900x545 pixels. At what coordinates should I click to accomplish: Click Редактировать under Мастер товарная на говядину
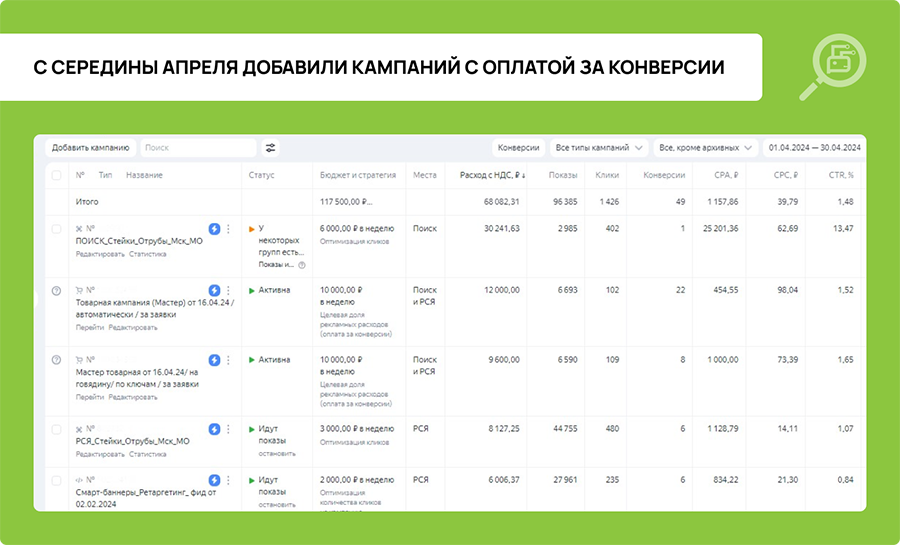(x=133, y=397)
